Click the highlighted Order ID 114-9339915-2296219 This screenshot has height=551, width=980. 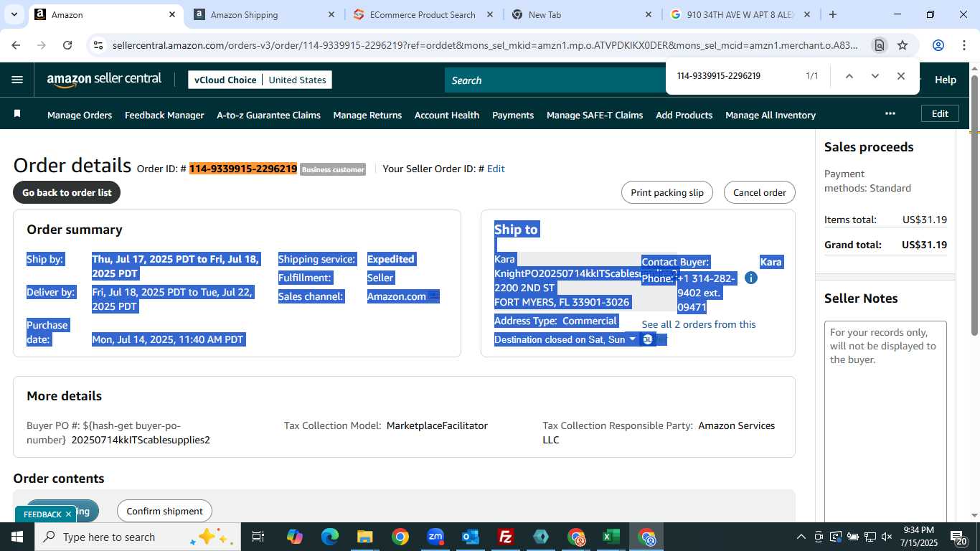[243, 169]
